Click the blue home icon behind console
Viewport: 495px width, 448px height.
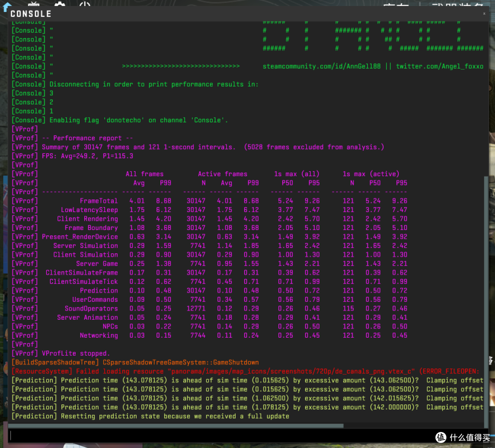[x=6, y=7]
